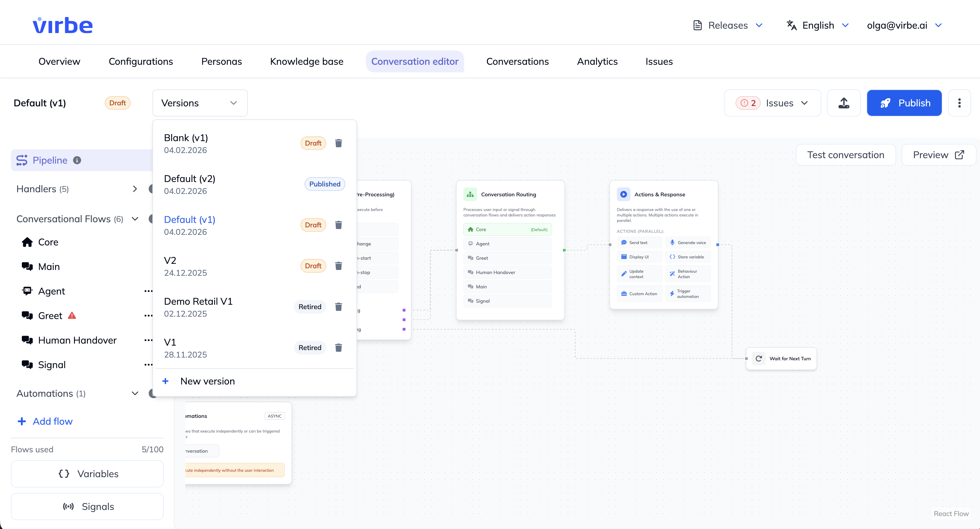This screenshot has height=529, width=980.
Task: Click Generate voice action
Action: coord(688,243)
